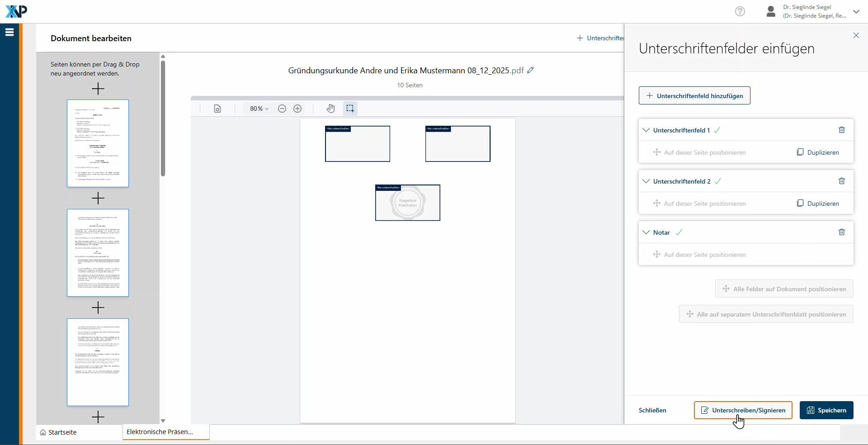Select the first page thumbnail
Screen dimensions: 868x445
98,143
